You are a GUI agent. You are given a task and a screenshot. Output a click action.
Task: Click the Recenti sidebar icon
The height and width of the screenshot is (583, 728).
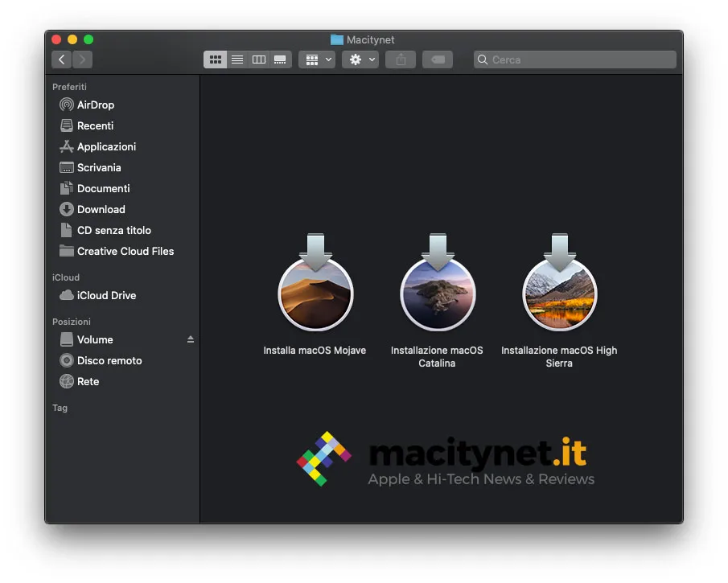tap(67, 125)
